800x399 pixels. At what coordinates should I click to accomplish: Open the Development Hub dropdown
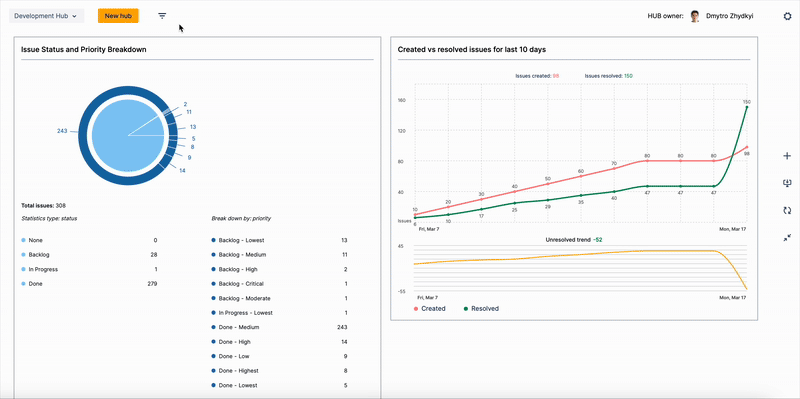pyautogui.click(x=46, y=16)
